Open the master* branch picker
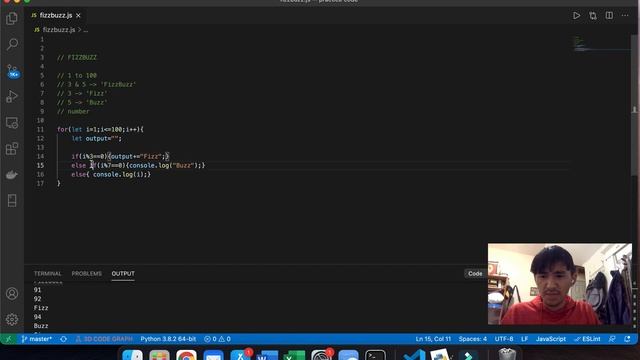Image resolution: width=640 pixels, height=360 pixels. tap(37, 339)
